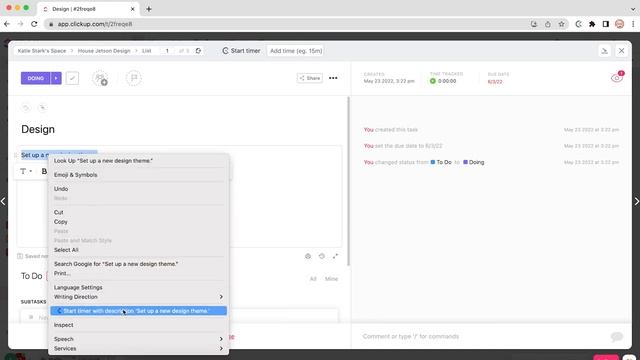Click the time tracked play icon

click(433, 81)
